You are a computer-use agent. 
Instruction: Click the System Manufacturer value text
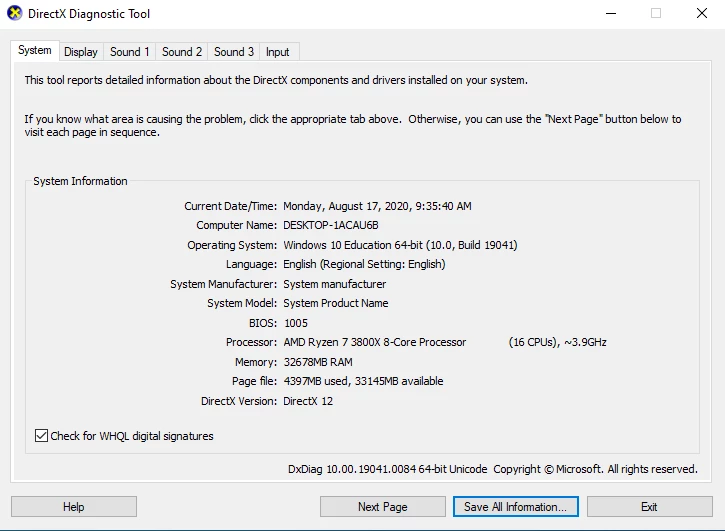tap(335, 284)
